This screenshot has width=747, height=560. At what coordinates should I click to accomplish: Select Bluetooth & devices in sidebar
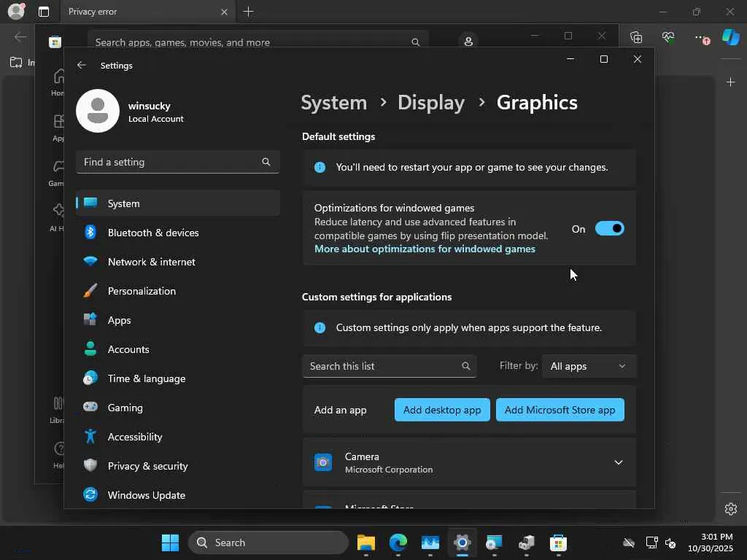point(153,233)
